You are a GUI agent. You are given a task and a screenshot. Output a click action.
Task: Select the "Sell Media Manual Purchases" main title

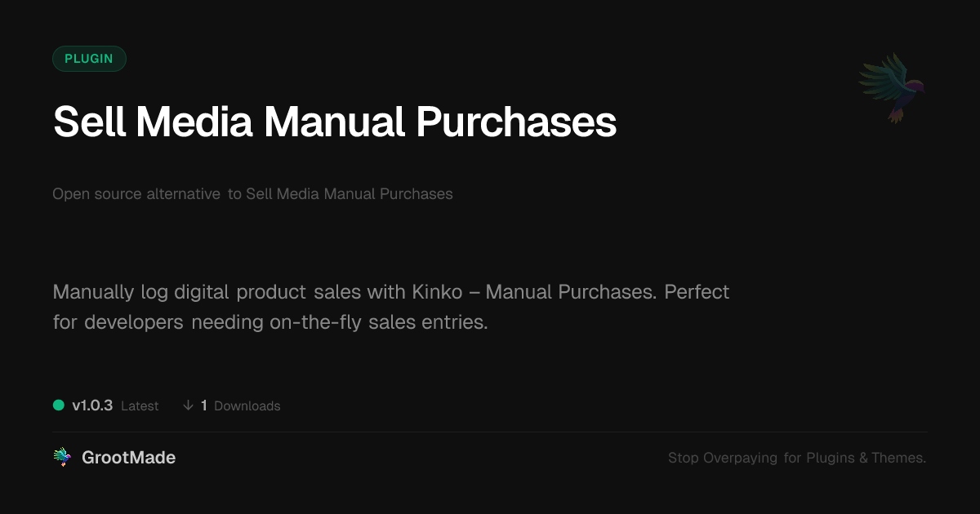pyautogui.click(x=334, y=122)
